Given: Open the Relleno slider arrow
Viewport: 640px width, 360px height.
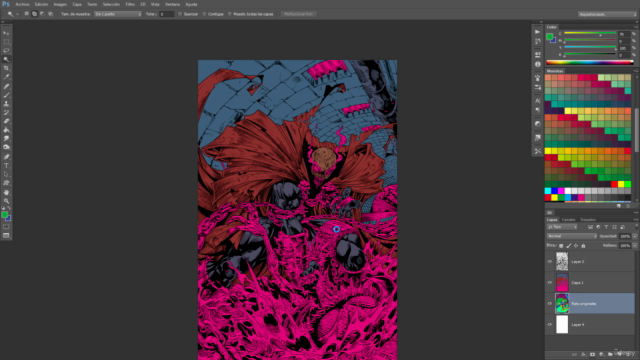Looking at the screenshot, I should [635, 246].
